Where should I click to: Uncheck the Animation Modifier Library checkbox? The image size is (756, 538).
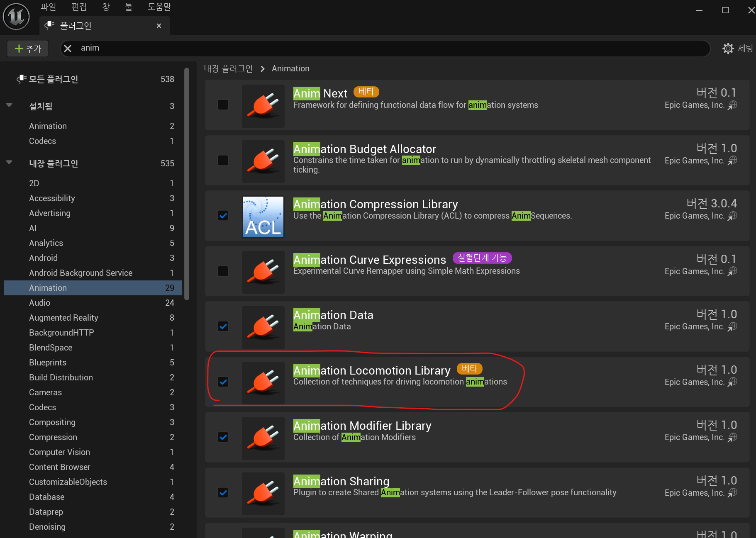point(223,437)
